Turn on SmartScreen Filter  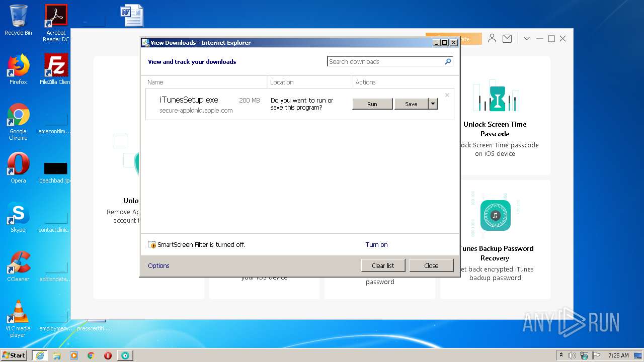pyautogui.click(x=376, y=245)
